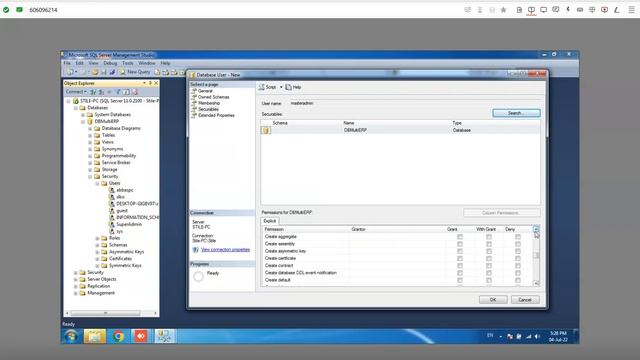Open the General page of the dialog
The height and width of the screenshot is (360, 640).
(205, 91)
